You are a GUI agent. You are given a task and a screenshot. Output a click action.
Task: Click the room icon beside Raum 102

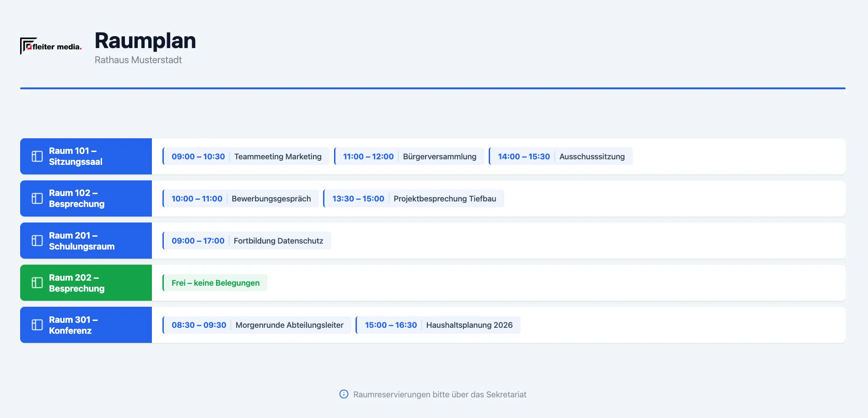pyautogui.click(x=37, y=199)
